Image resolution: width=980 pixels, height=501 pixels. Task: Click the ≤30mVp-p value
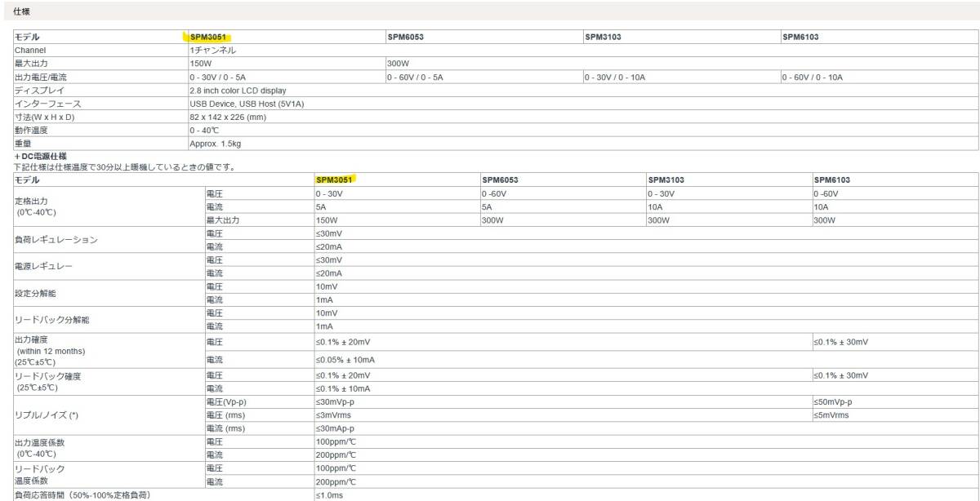(335, 402)
